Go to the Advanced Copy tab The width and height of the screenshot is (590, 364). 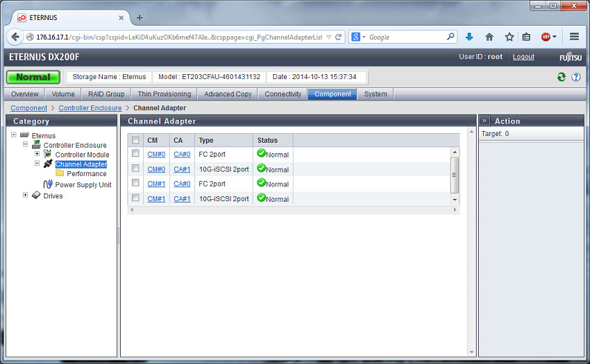point(228,94)
